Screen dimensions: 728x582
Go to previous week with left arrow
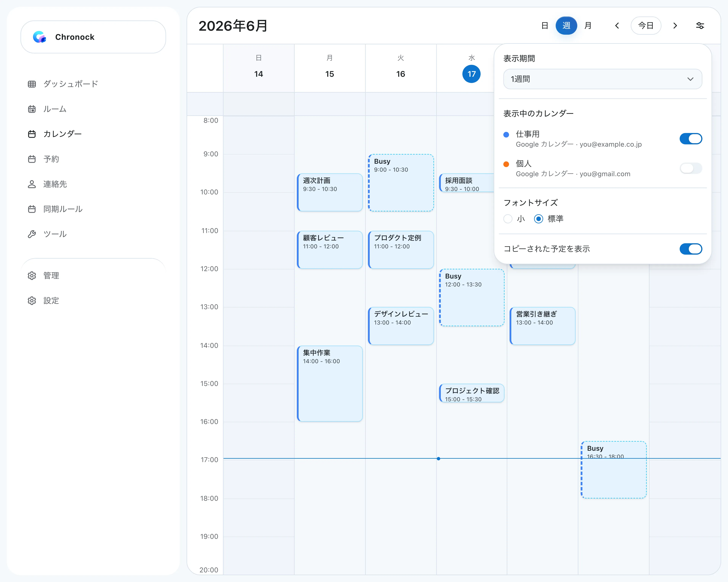pos(617,26)
